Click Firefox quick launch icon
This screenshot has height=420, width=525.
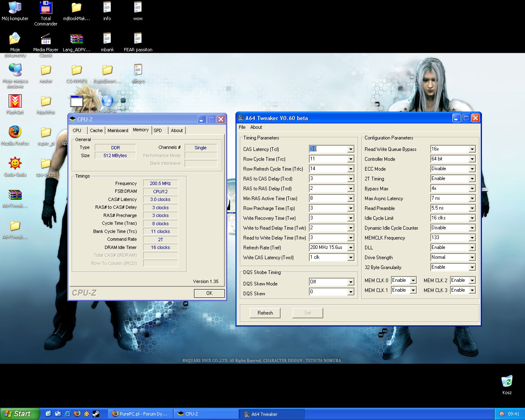(x=77, y=414)
